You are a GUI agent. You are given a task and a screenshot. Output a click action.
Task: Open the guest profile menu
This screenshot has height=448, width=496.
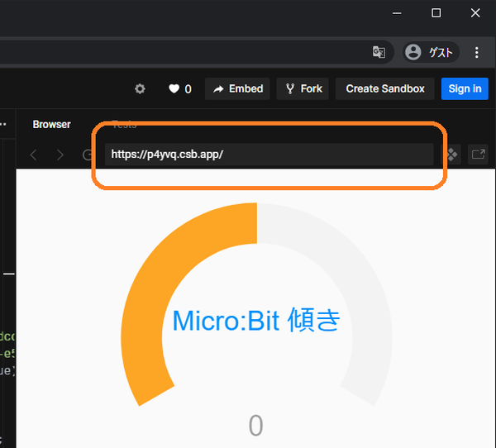pos(431,52)
